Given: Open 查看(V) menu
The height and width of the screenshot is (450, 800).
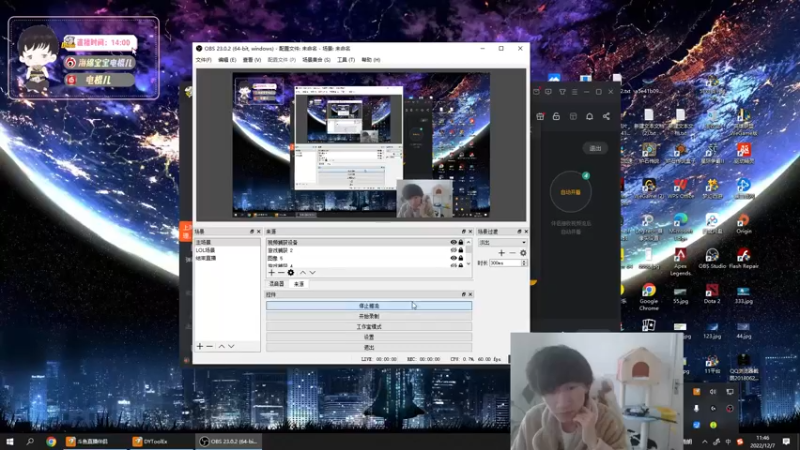Looking at the screenshot, I should coord(252,60).
